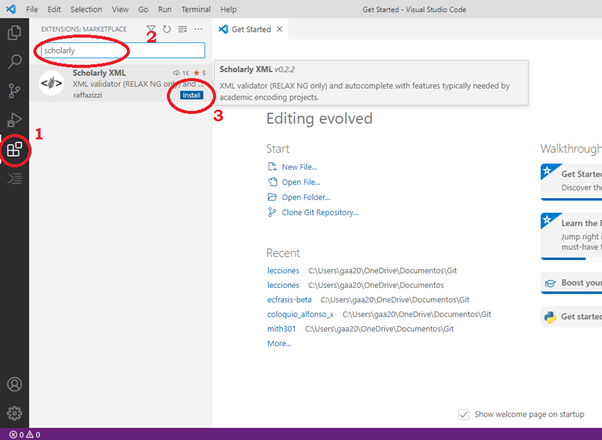
Task: Click the extensions search field
Action: (x=123, y=50)
